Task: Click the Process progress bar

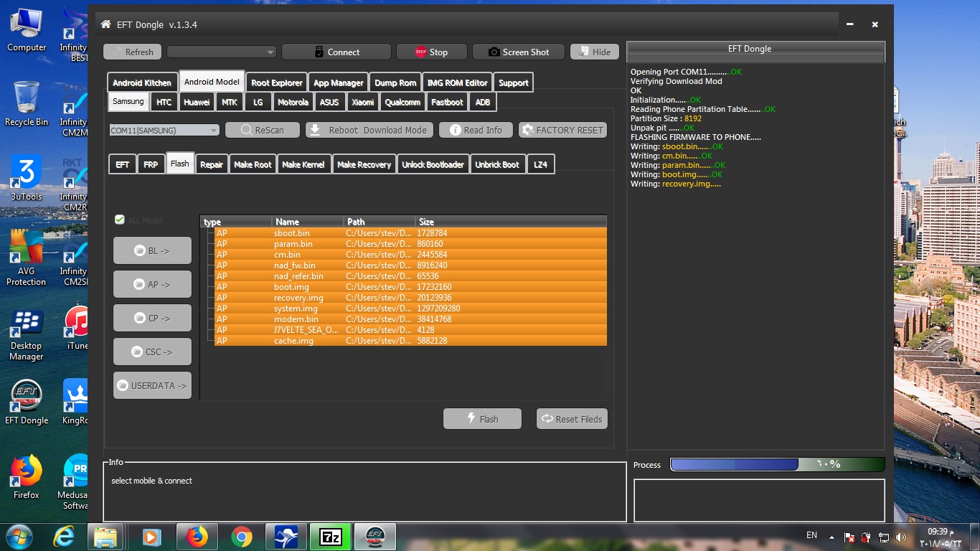Action: click(x=778, y=464)
